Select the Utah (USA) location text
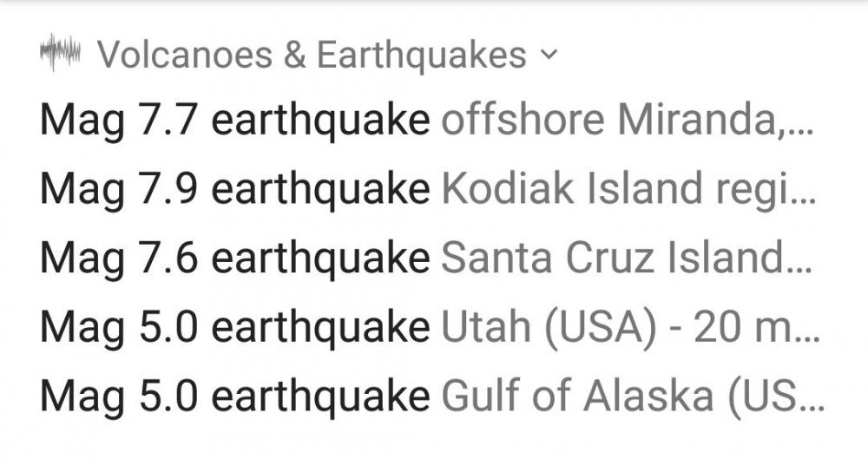 tap(549, 326)
